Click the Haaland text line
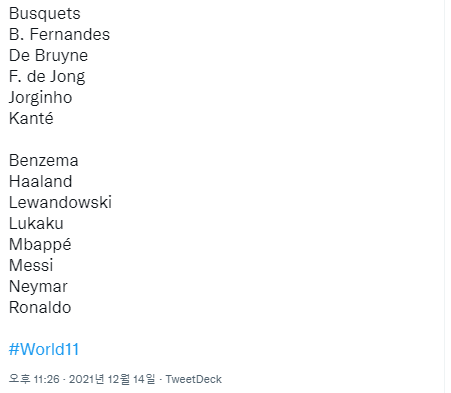The height and width of the screenshot is (393, 451). coord(41,181)
